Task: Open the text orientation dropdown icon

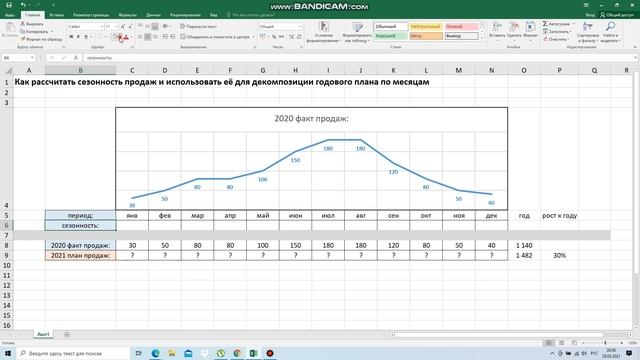Action: pos(166,27)
